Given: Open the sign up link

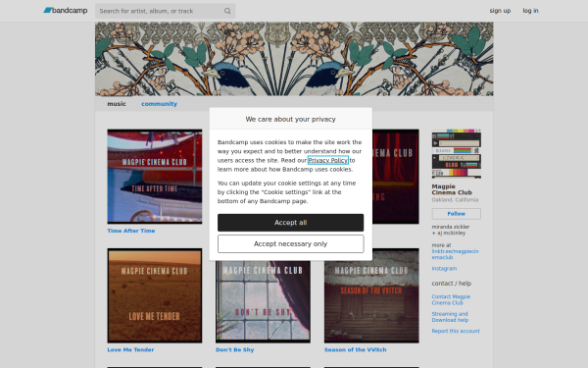Looking at the screenshot, I should coord(500,11).
